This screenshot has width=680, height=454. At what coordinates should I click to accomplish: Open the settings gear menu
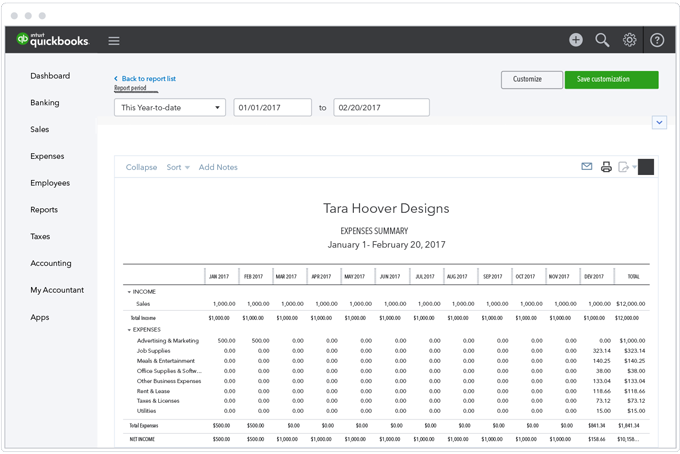[630, 40]
